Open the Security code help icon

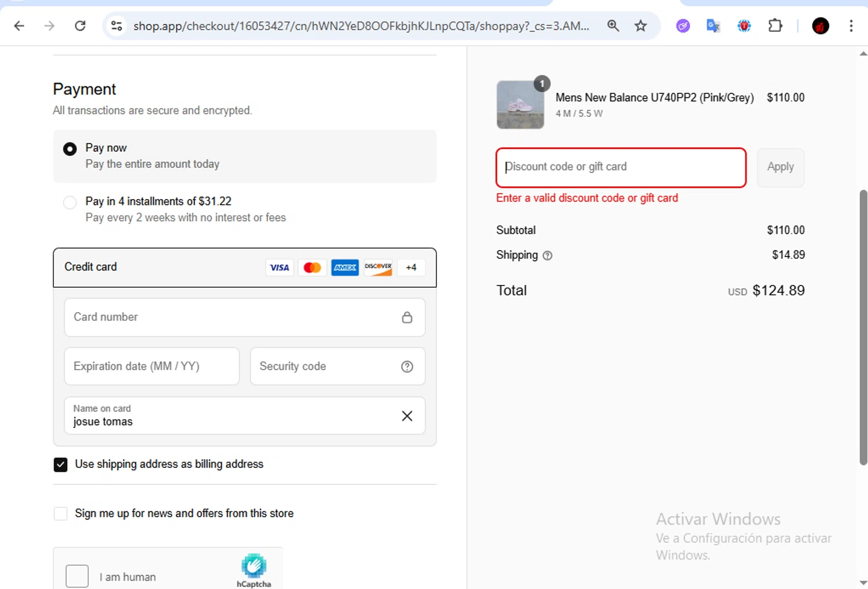(407, 366)
